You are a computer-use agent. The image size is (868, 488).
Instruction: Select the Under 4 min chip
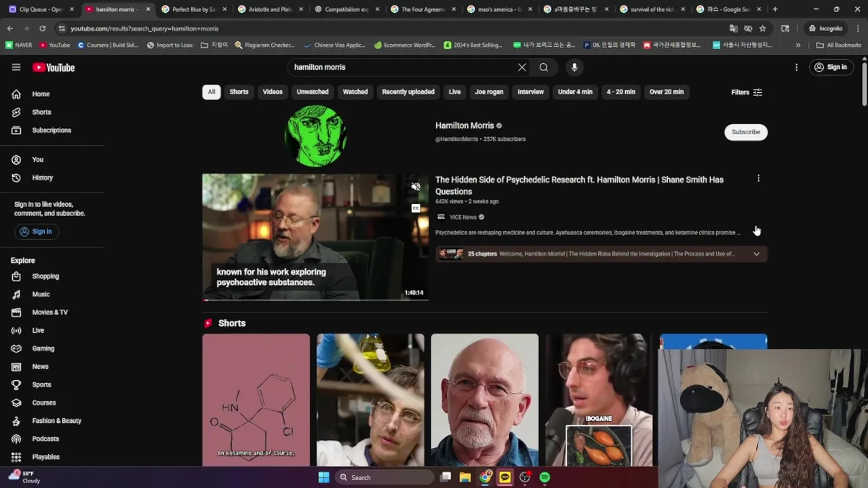coord(575,91)
